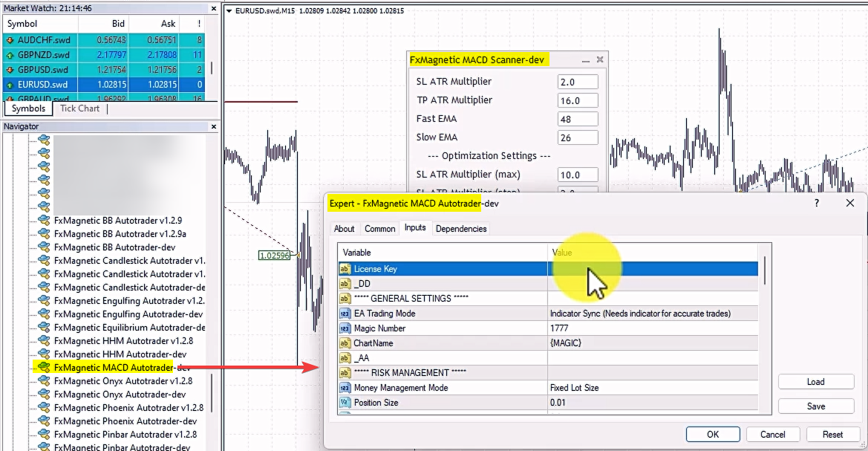Open the EA Trading Mode value dropdown

(x=653, y=314)
